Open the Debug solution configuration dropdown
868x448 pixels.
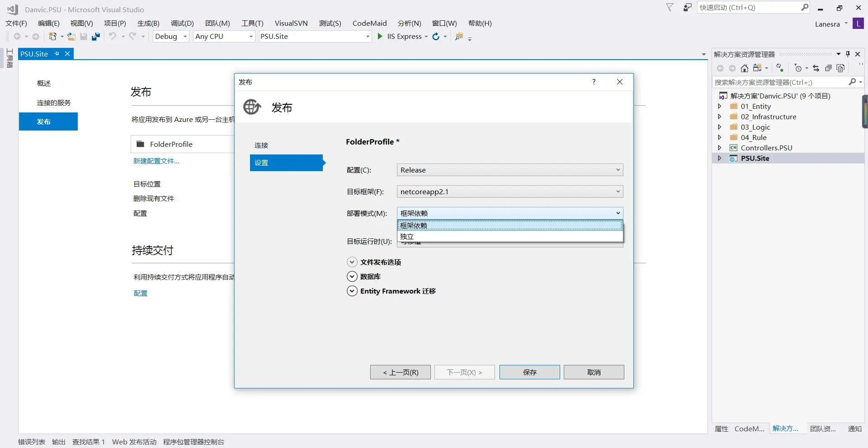tap(171, 37)
